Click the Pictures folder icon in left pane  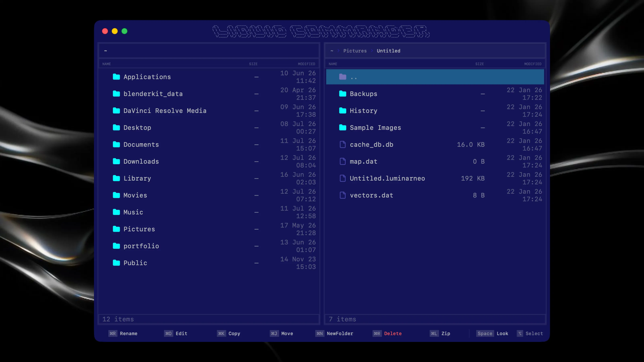(116, 229)
